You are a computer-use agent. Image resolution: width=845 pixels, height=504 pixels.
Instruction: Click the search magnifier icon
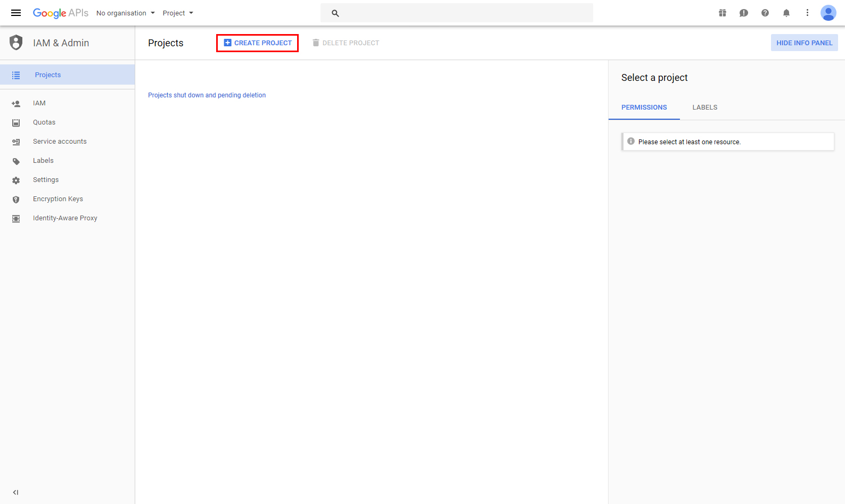click(x=335, y=13)
